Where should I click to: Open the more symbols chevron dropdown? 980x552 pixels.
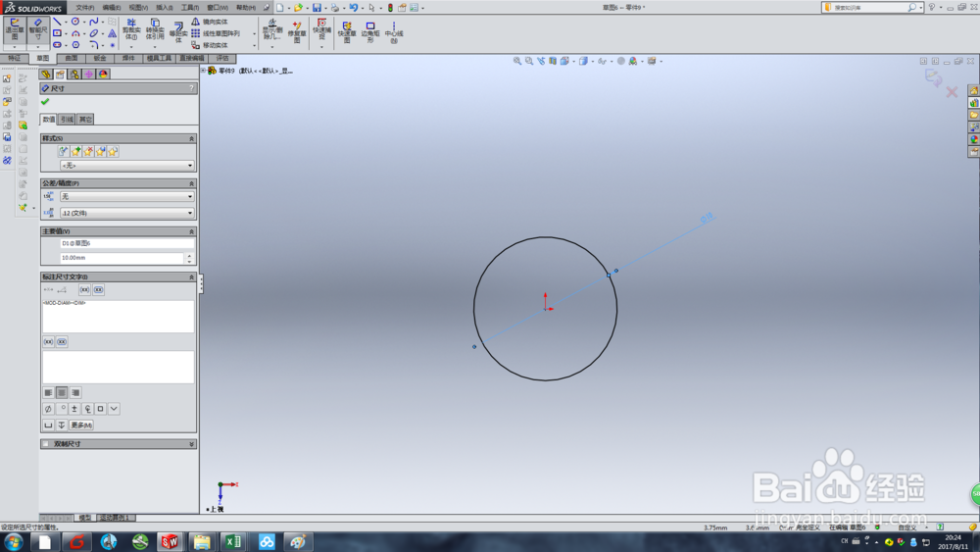pos(114,409)
